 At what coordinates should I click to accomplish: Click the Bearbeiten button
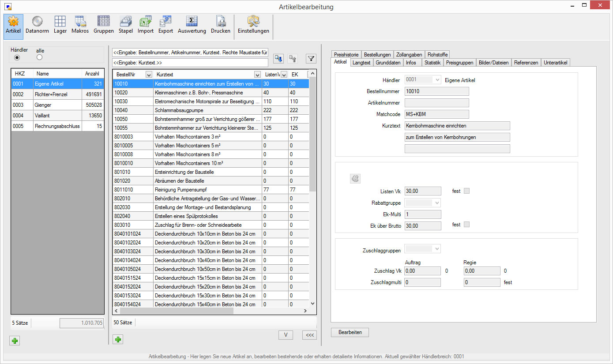click(x=350, y=332)
